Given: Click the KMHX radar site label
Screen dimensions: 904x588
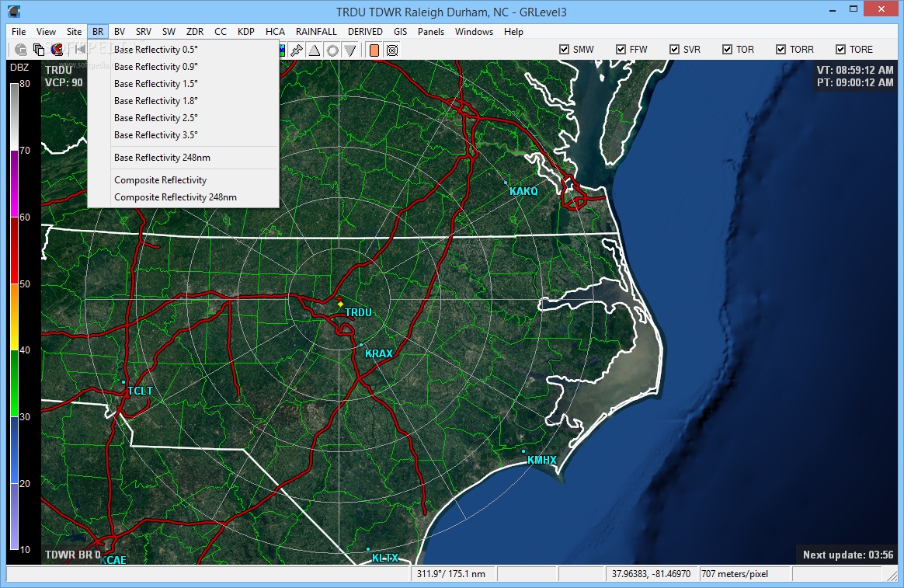Looking at the screenshot, I should click(x=542, y=460).
